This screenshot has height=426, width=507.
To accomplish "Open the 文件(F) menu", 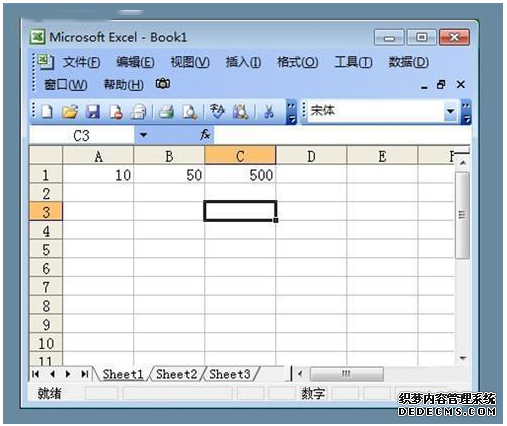I will [x=82, y=62].
